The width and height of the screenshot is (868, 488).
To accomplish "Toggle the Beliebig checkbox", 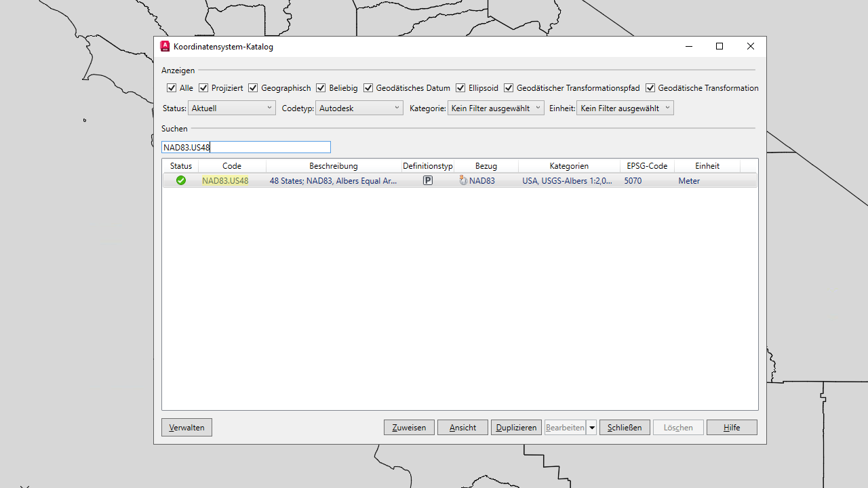I will (x=321, y=88).
